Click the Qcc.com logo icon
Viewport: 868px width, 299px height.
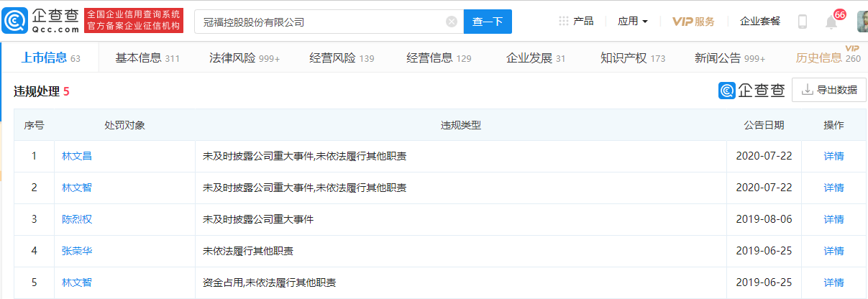pyautogui.click(x=15, y=22)
